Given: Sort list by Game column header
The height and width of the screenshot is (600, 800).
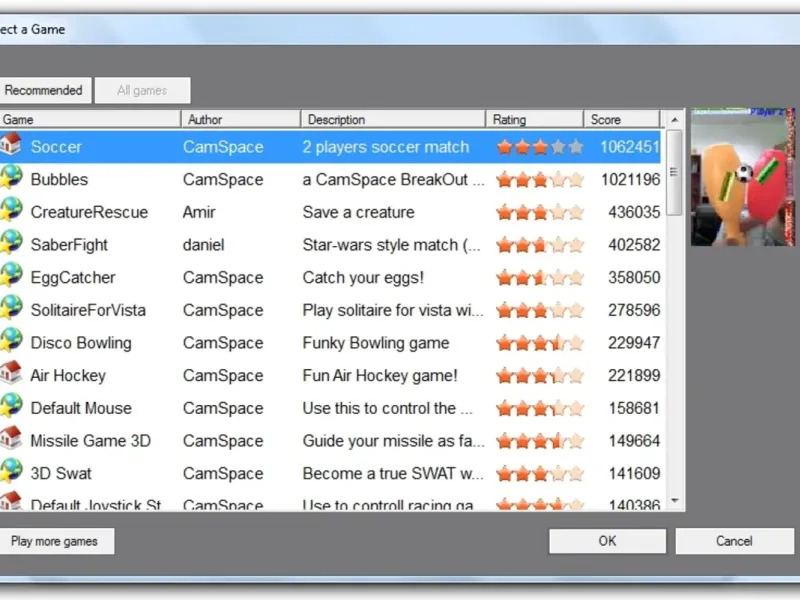Looking at the screenshot, I should coord(89,119).
